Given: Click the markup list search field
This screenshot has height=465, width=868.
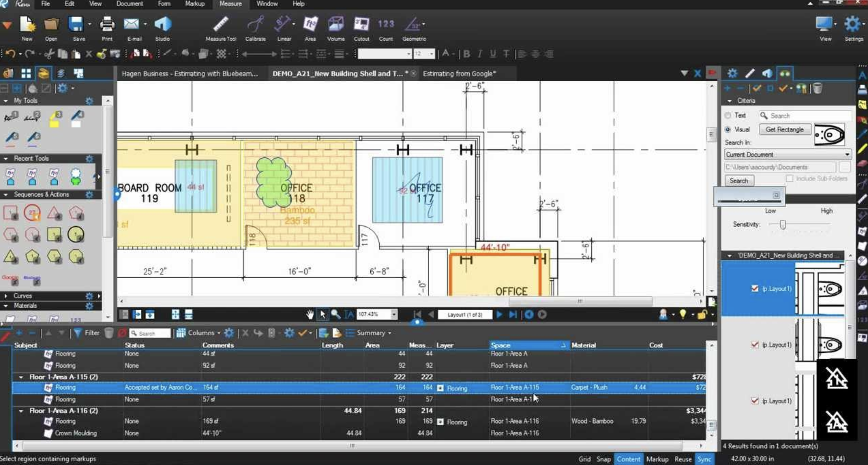Looking at the screenshot, I should click(151, 333).
